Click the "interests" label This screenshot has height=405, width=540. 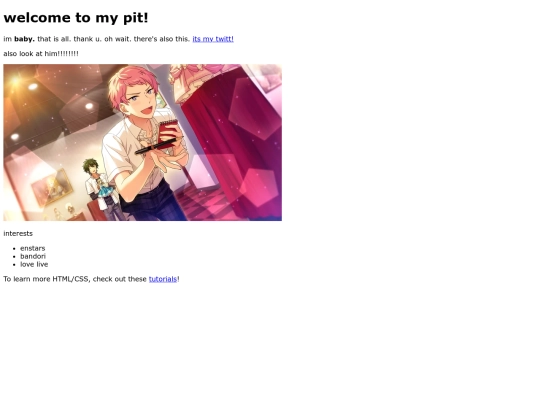click(18, 233)
